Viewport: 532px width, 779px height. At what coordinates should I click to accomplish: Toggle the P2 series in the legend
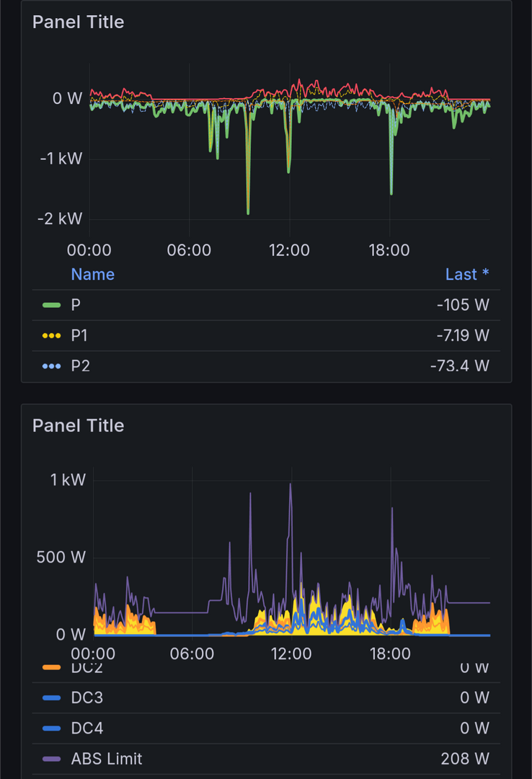(80, 366)
